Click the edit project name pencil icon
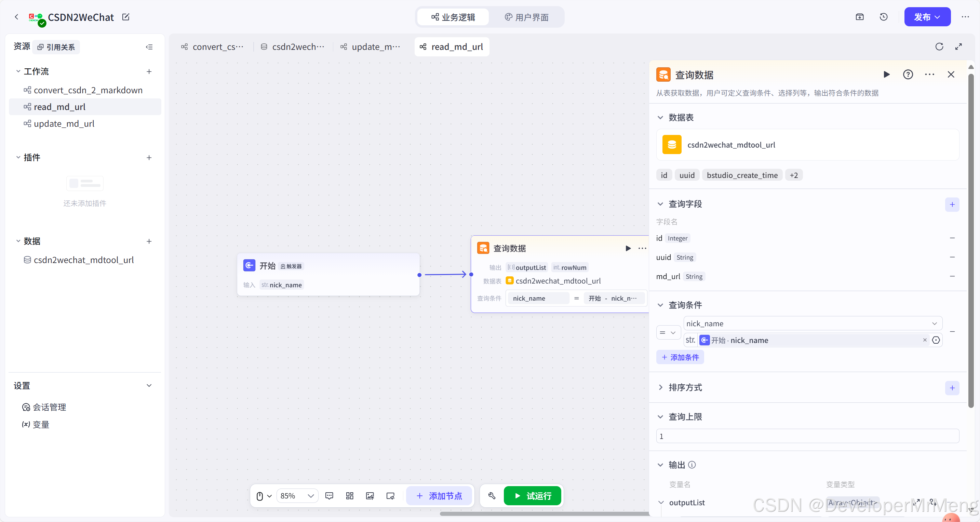 [x=125, y=17]
